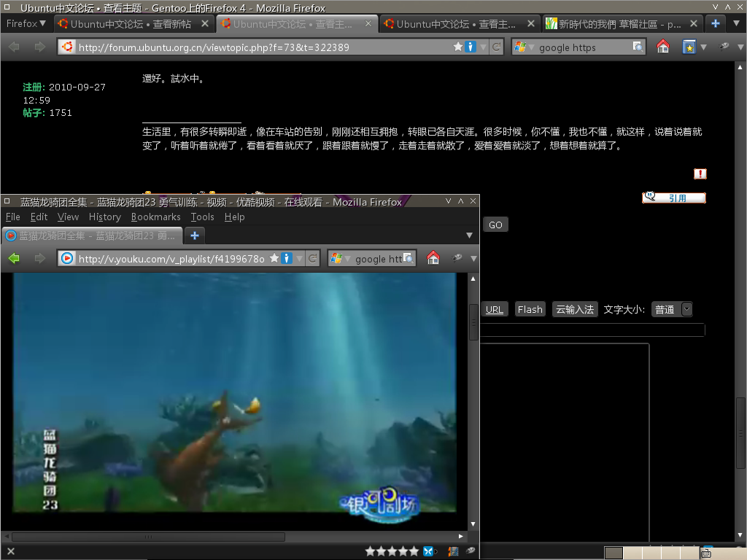747x560 pixels.
Task: Run search with magnifier in Youku window
Action: pos(409,258)
